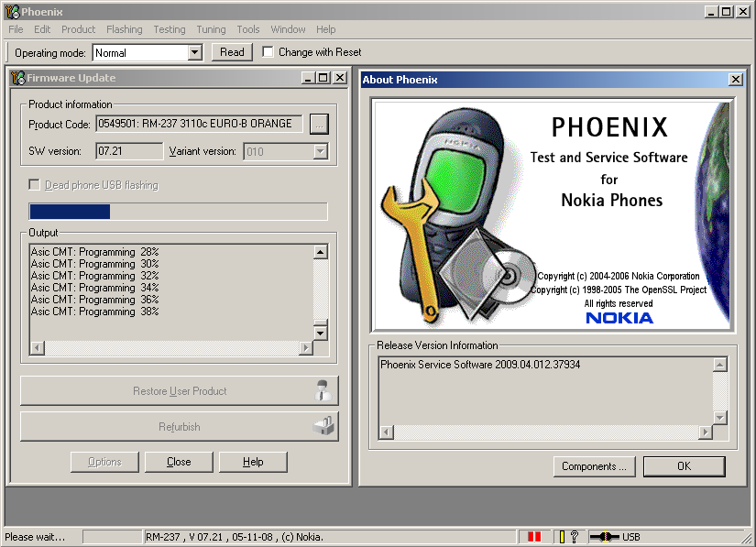Screen dimensions: 756x547
Task: Click the Read button
Action: click(232, 52)
